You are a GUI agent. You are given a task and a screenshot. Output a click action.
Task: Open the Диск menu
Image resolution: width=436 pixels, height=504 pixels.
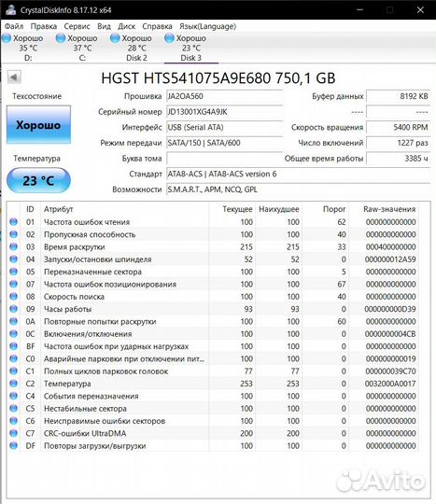coord(126,26)
